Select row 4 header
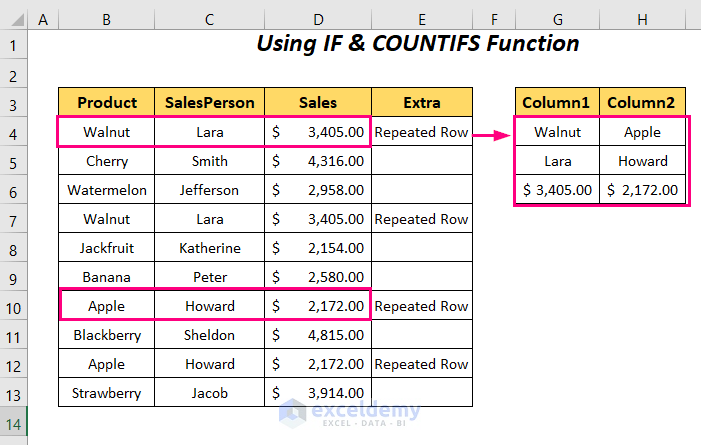 (14, 132)
